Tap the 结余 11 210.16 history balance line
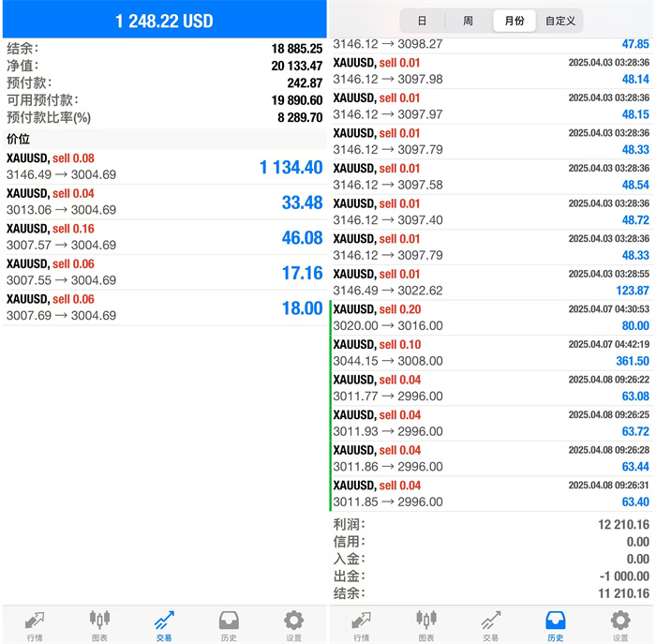Viewport: 656px width, 644px height. click(491, 593)
